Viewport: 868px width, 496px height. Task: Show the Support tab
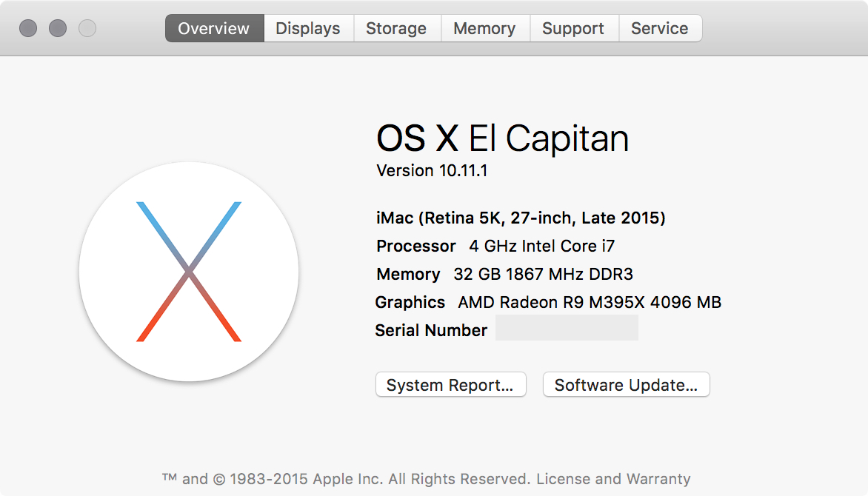[573, 28]
